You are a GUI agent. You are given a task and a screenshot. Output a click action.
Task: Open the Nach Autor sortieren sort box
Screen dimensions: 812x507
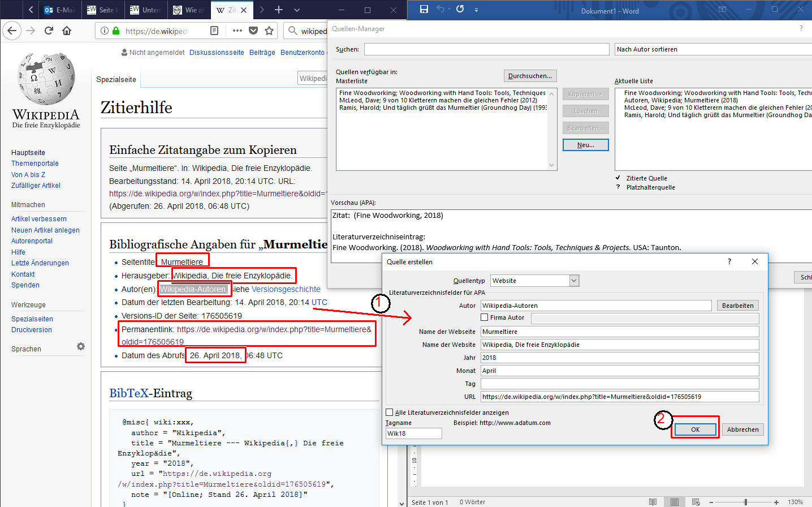pyautogui.click(x=714, y=49)
